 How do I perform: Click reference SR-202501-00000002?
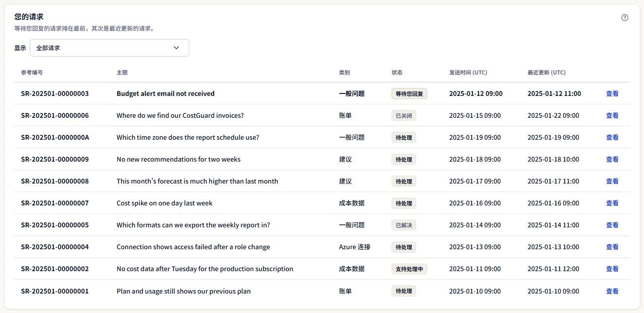click(55, 269)
